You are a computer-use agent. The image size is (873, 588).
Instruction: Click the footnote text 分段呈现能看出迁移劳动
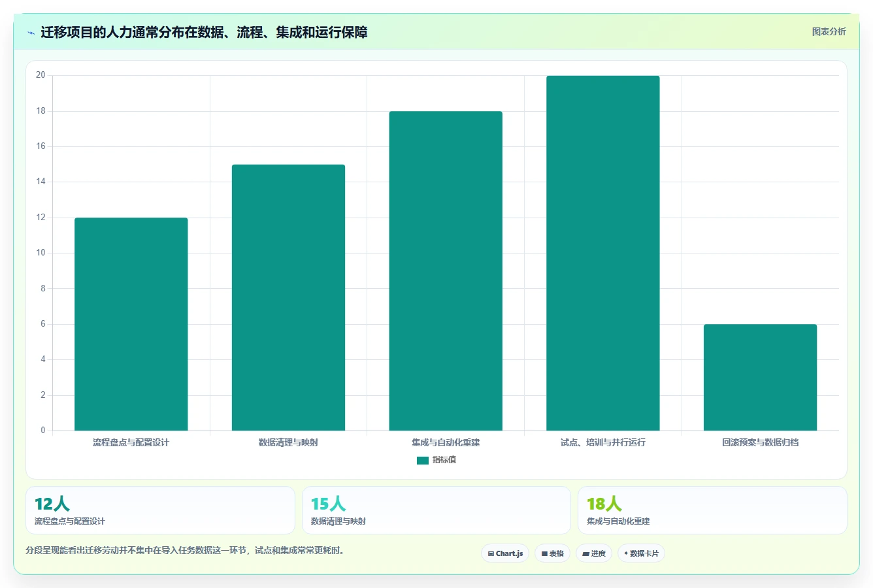point(185,550)
